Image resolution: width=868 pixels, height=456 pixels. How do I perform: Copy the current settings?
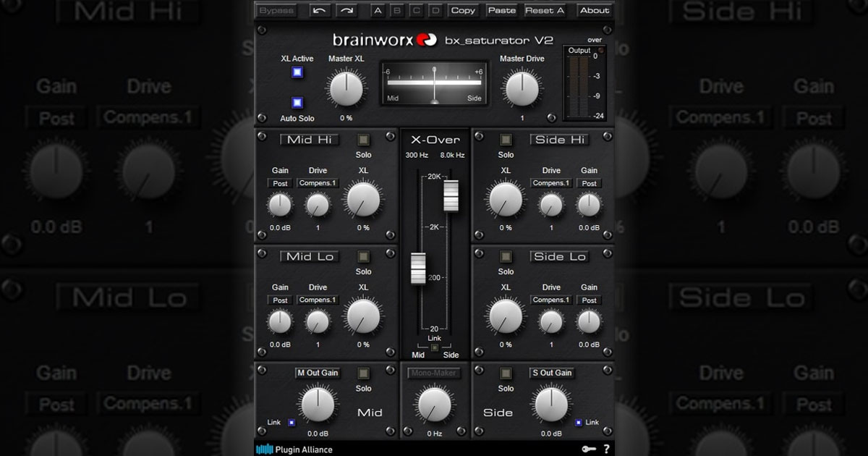(464, 10)
